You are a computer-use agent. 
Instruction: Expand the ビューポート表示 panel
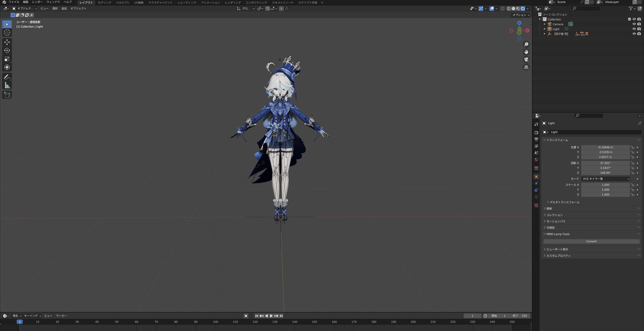[555, 249]
